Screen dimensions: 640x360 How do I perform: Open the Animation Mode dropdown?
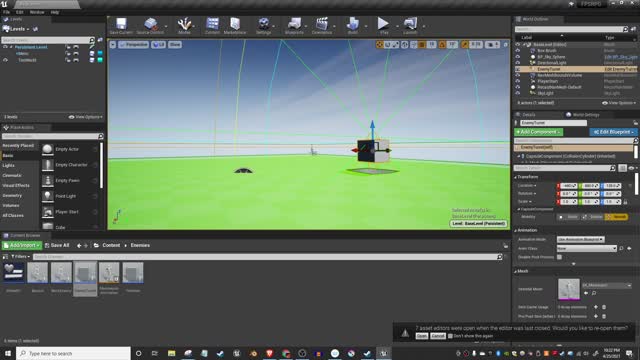pos(580,239)
